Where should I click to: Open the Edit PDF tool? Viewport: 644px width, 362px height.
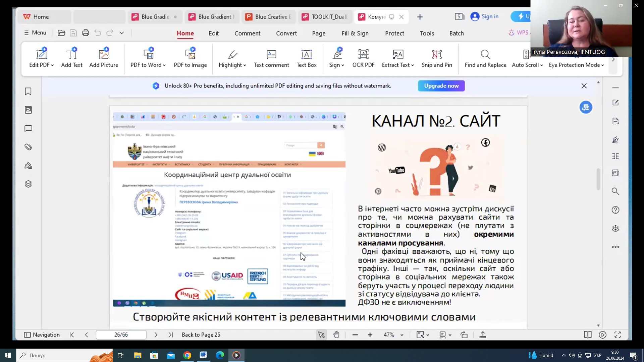click(x=41, y=58)
